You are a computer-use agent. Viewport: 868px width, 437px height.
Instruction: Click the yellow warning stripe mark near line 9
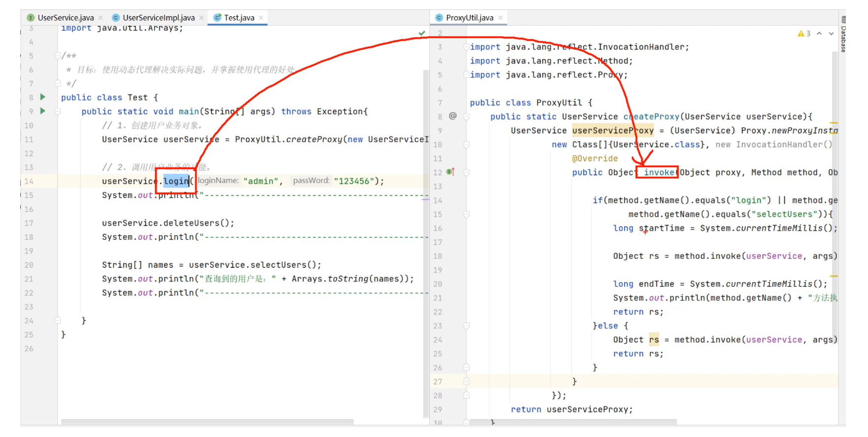point(834,123)
